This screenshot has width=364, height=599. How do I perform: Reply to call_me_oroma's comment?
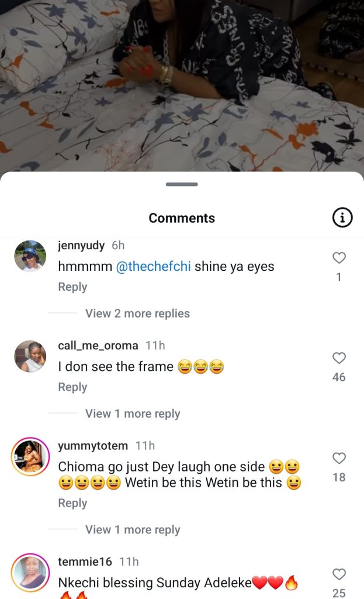click(72, 387)
